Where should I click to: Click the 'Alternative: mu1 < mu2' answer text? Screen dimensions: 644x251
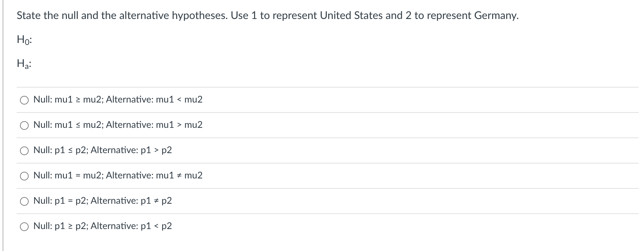(154, 100)
